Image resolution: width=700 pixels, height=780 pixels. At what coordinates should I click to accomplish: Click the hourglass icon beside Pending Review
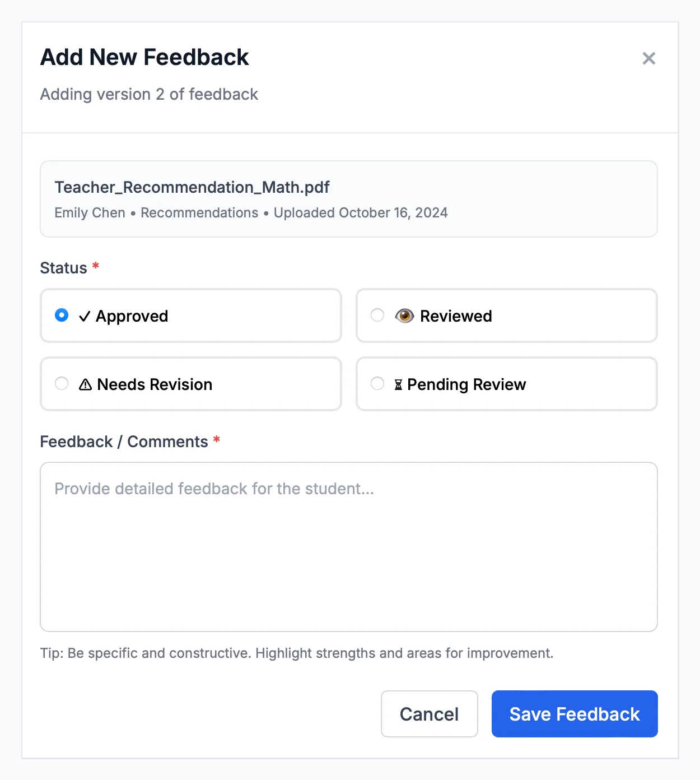pyautogui.click(x=398, y=384)
